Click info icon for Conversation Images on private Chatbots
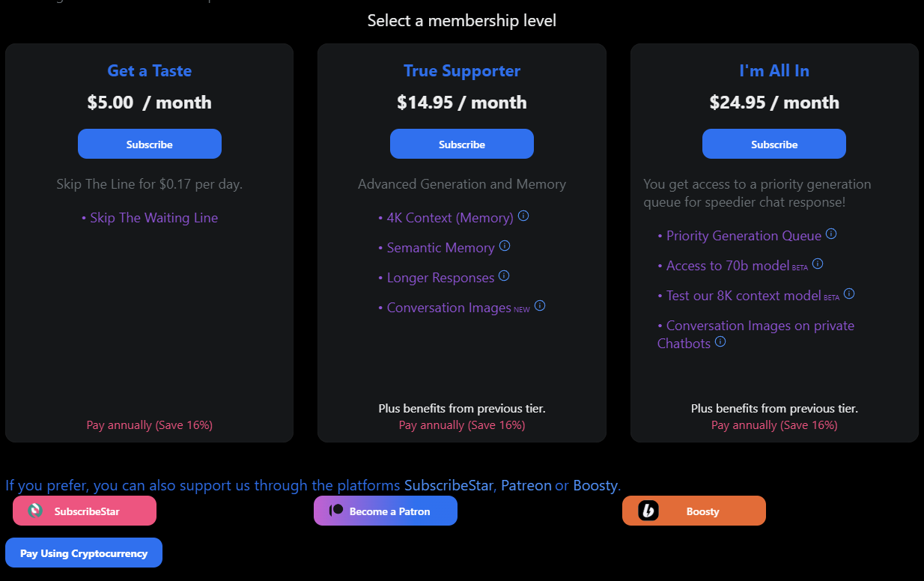 point(720,341)
